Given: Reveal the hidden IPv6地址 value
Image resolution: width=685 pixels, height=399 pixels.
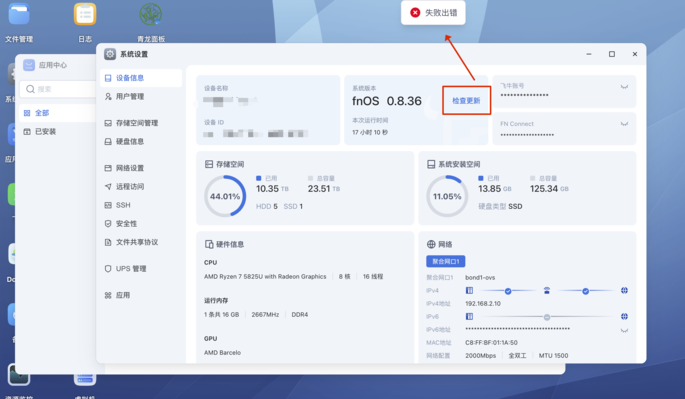Looking at the screenshot, I should point(624,330).
